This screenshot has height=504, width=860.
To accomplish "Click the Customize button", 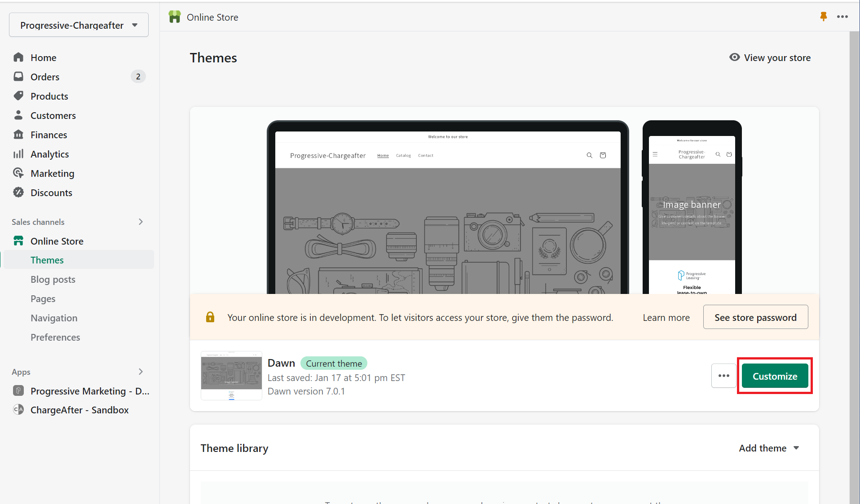I will point(775,376).
